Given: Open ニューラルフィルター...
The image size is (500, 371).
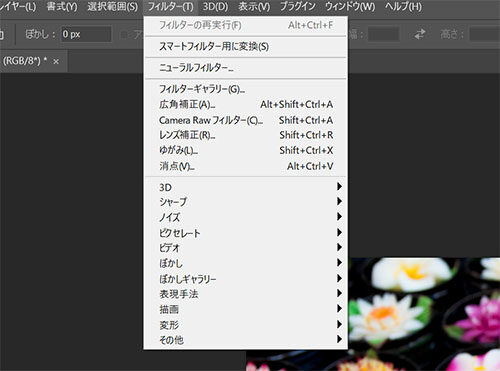Looking at the screenshot, I should [246, 68].
